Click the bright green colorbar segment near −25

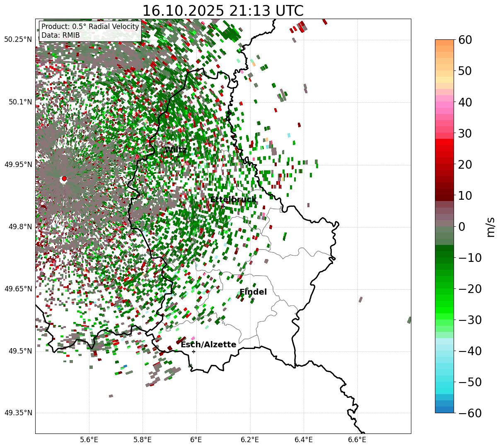pyautogui.click(x=444, y=304)
